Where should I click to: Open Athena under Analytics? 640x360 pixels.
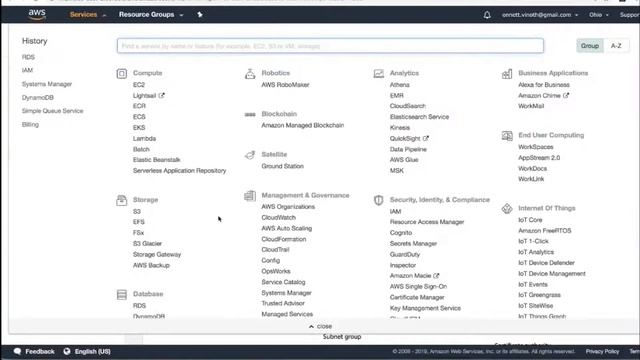click(x=400, y=85)
